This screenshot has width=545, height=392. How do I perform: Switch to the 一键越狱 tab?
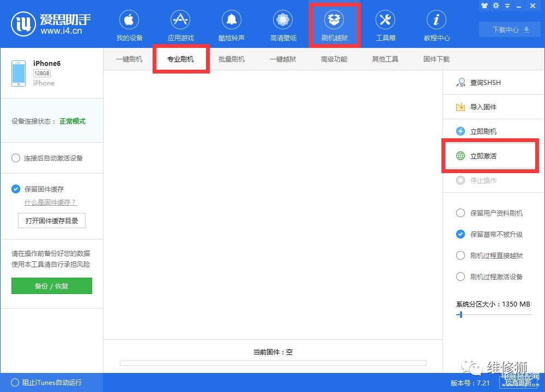[x=283, y=59]
